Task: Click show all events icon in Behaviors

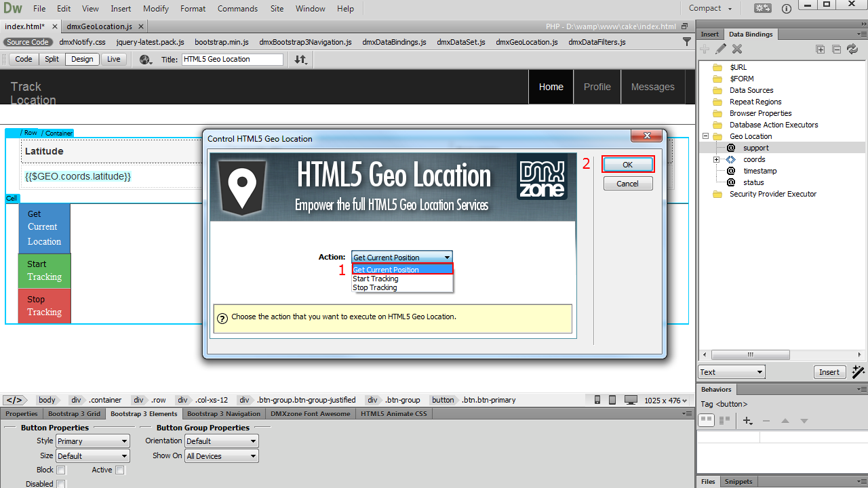Action: point(724,420)
